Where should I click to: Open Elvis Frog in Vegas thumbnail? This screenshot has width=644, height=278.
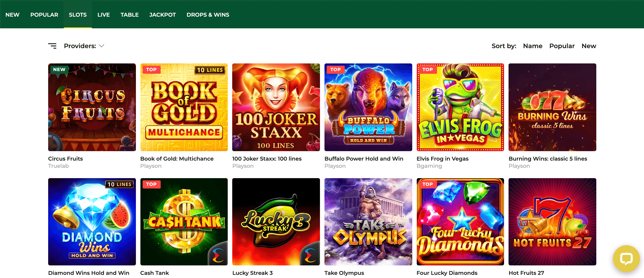pos(460,107)
